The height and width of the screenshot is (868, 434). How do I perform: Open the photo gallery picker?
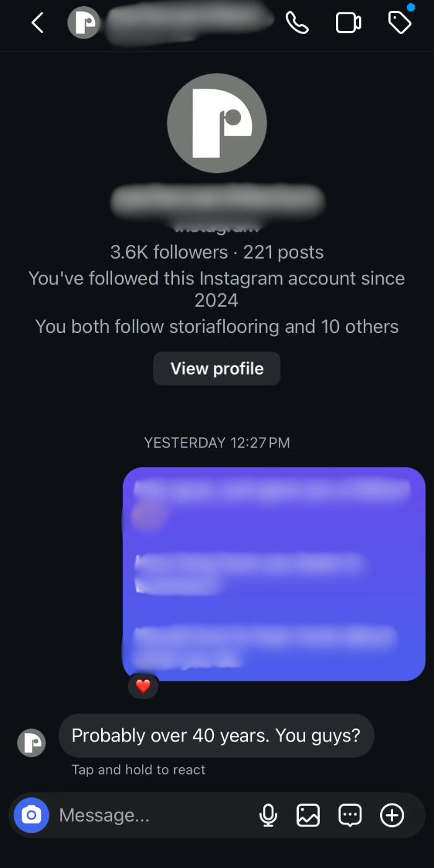click(308, 815)
